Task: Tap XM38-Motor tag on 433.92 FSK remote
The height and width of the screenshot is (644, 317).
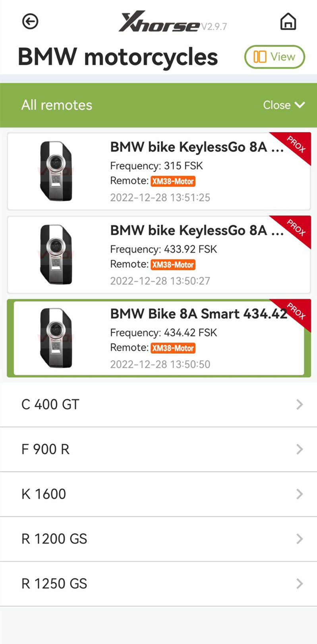Action: coord(173,265)
